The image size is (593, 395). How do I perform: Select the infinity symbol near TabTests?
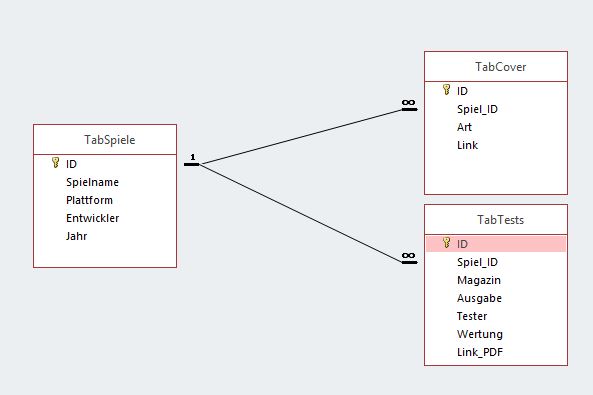[x=408, y=255]
